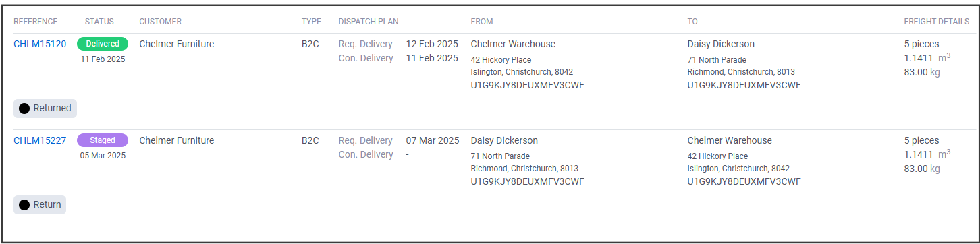Image resolution: width=980 pixels, height=244 pixels.
Task: Select Chelmer Furniture customer in first row
Action: (177, 44)
